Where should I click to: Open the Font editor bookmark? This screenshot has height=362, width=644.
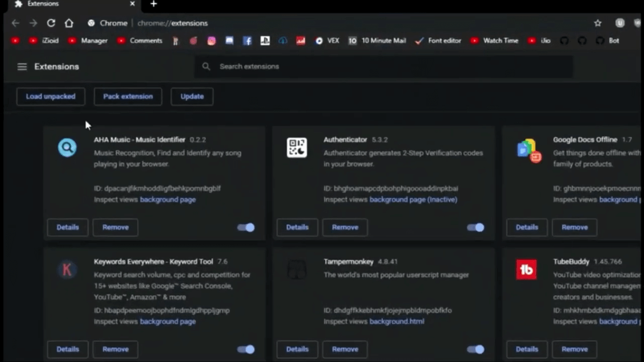coord(438,41)
